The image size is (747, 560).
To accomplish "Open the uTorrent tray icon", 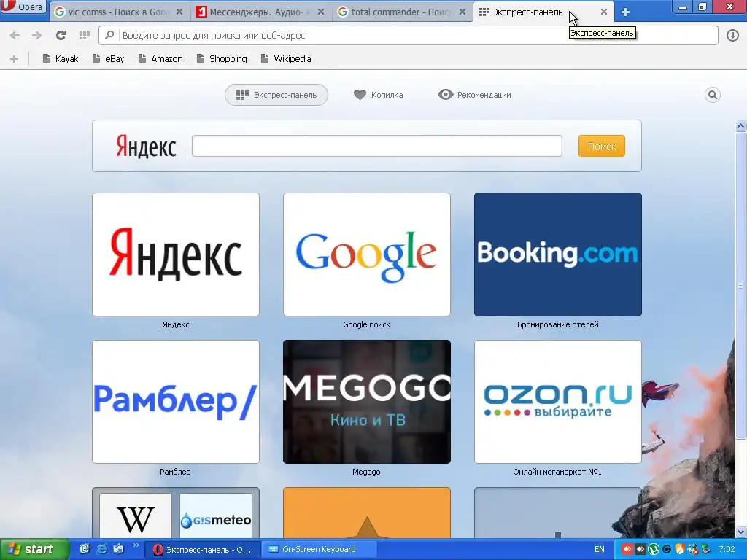I will coord(653,550).
